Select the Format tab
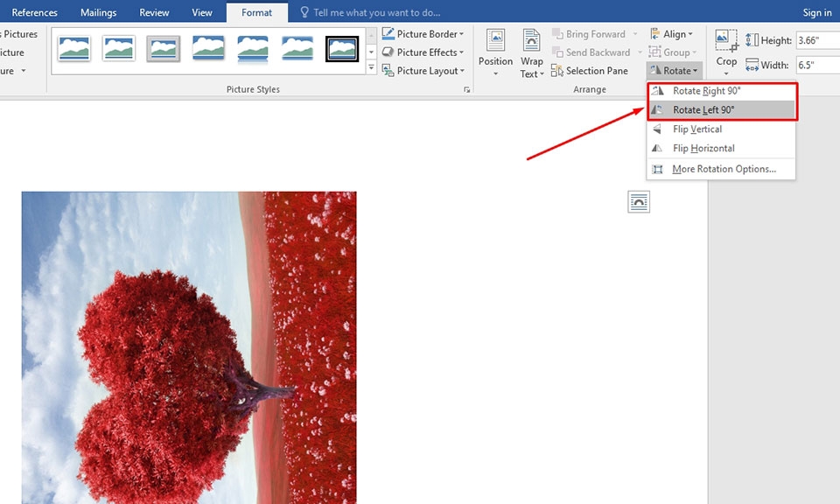840x504 pixels. (x=256, y=12)
